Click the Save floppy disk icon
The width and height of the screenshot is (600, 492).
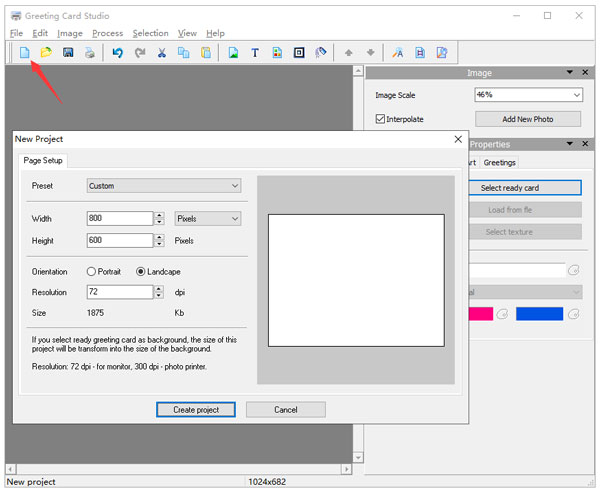pyautogui.click(x=68, y=53)
